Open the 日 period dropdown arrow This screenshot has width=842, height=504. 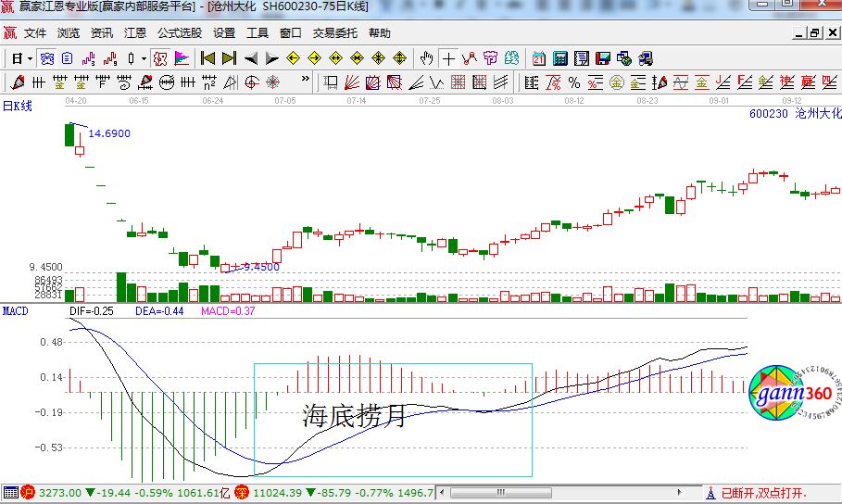click(30, 58)
